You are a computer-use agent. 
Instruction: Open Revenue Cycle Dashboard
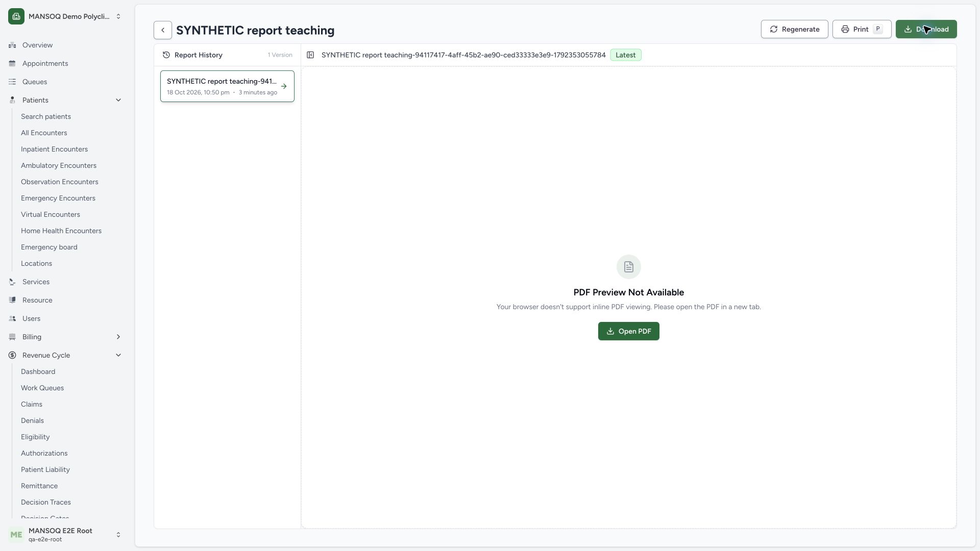tap(38, 371)
